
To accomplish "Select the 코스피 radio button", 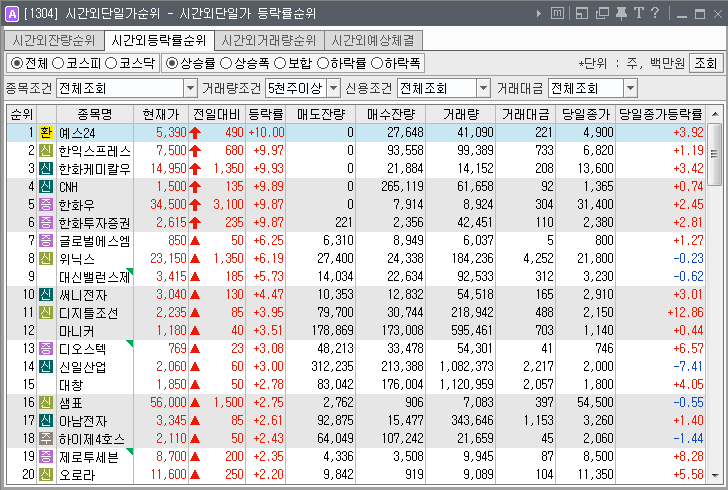I will (x=58, y=63).
